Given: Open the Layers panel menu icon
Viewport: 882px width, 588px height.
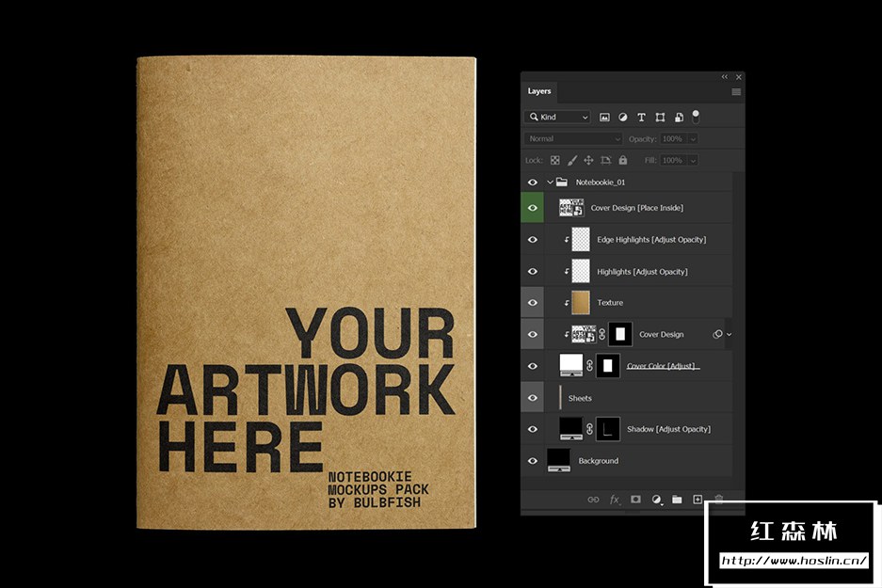Looking at the screenshot, I should (736, 91).
